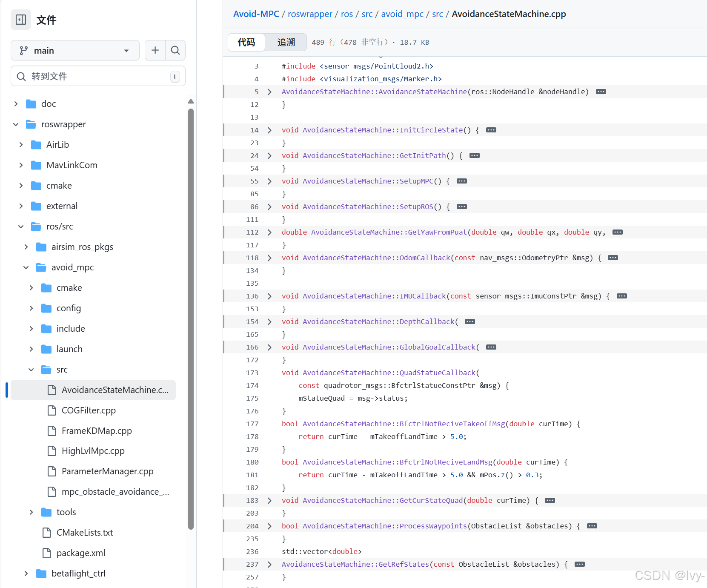Open CMakeLists.txt file
Image resolution: width=707 pixels, height=588 pixels.
click(85, 533)
